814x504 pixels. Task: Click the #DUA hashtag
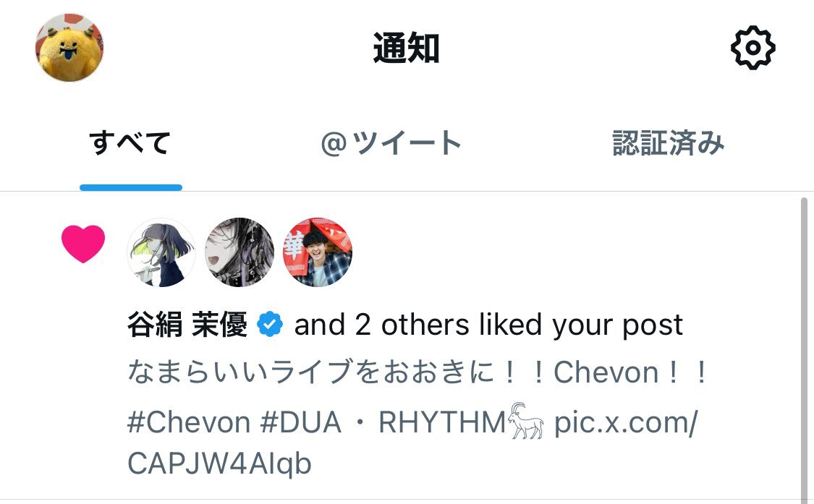(x=301, y=422)
